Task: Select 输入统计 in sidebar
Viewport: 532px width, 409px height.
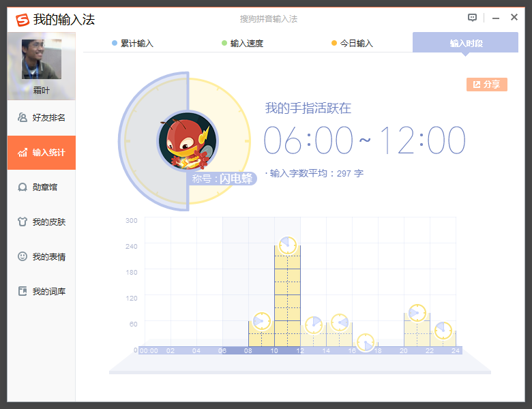Action: pyautogui.click(x=42, y=153)
